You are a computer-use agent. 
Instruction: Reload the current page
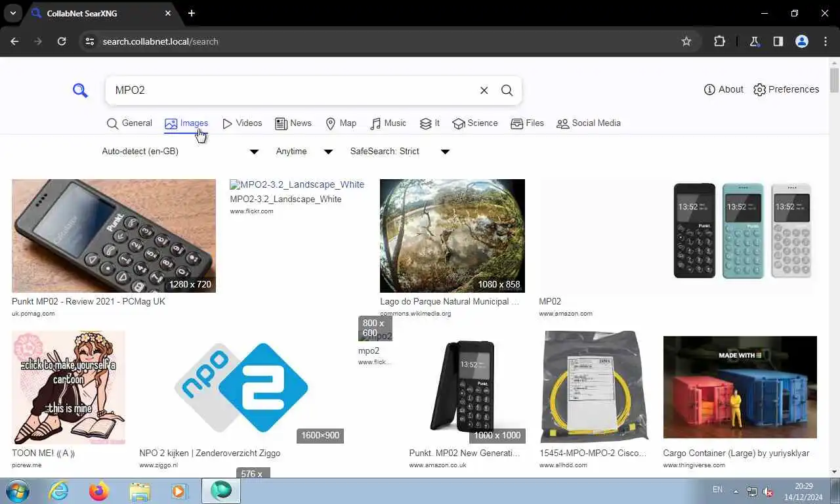point(62,41)
